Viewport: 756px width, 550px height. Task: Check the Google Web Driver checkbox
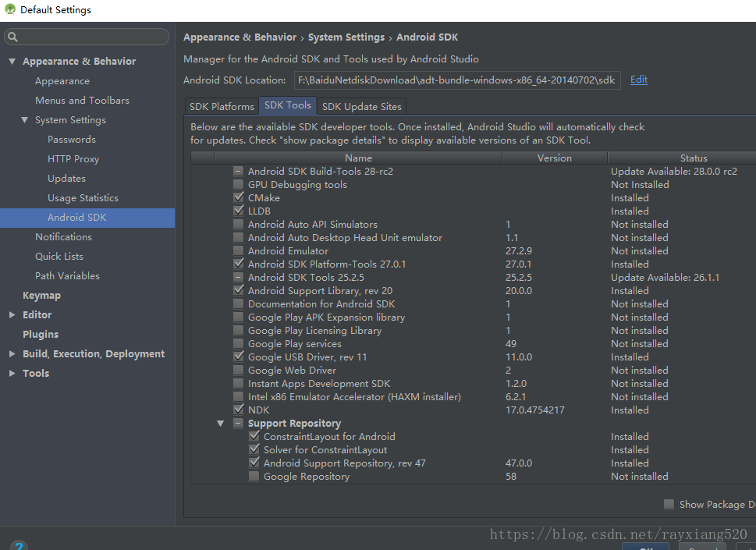pyautogui.click(x=238, y=370)
